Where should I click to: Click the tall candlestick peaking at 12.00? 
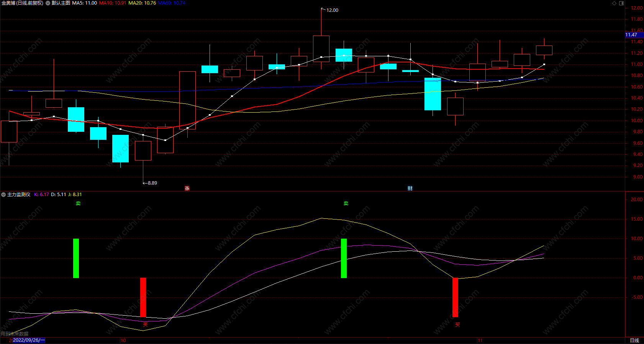coord(321,49)
